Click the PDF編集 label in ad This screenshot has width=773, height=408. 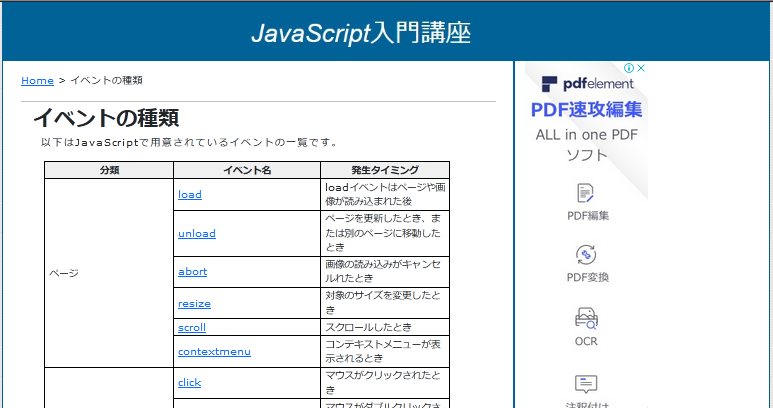[588, 216]
